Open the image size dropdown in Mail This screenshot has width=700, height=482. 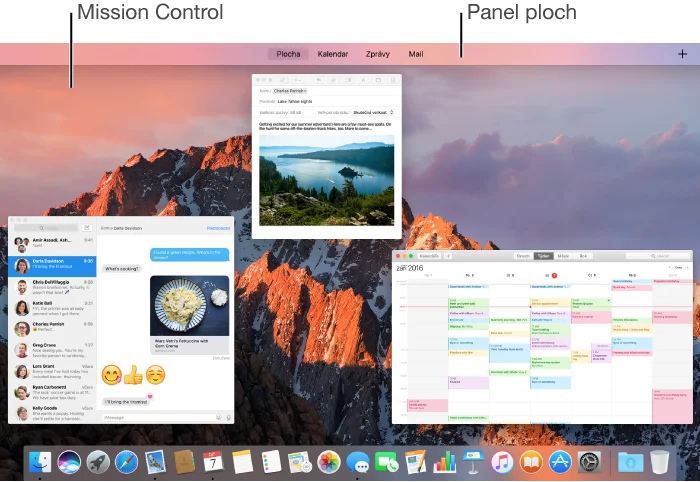(x=372, y=112)
